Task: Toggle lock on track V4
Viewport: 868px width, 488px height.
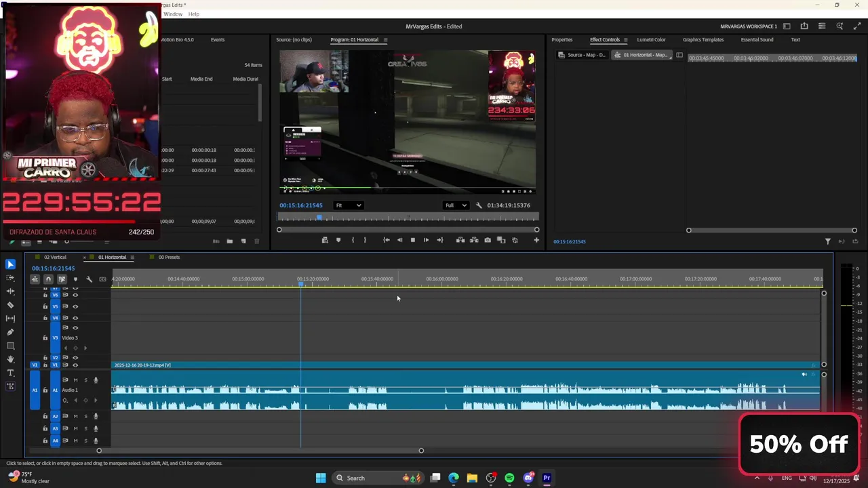Action: (45, 318)
